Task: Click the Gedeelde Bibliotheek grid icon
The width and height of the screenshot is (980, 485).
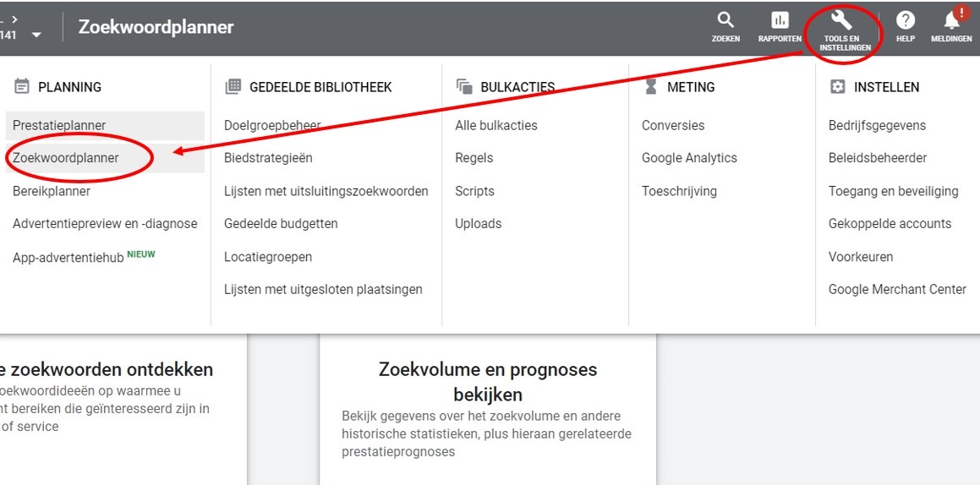Action: (233, 87)
